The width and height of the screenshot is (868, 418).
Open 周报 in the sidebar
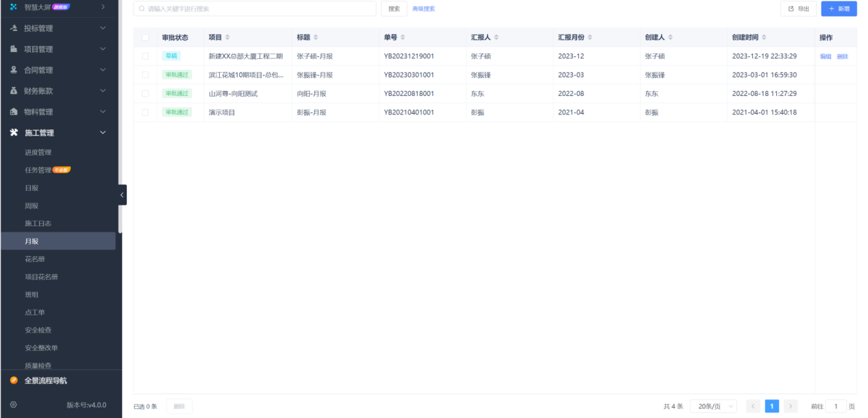coord(32,206)
